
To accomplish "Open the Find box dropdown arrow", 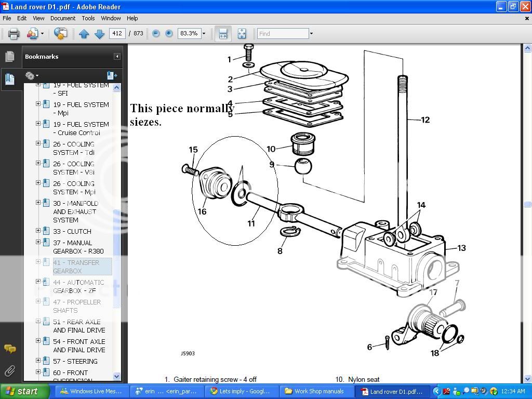I will point(311,33).
